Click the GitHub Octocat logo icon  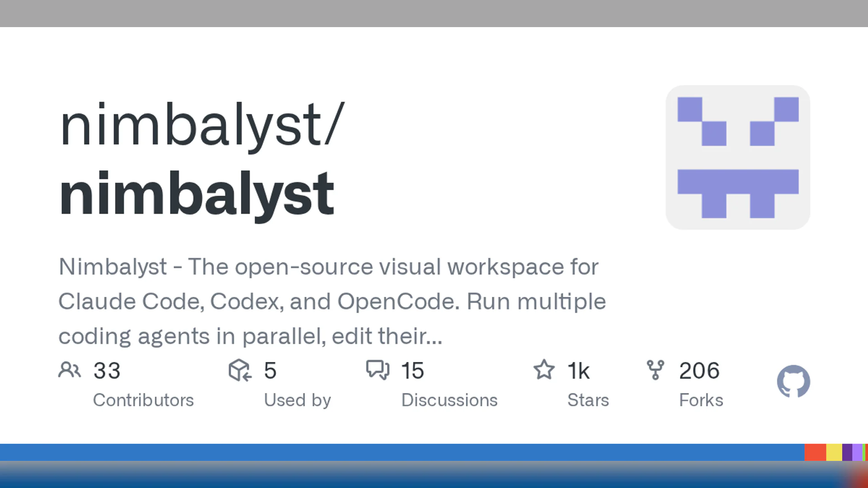(x=793, y=381)
